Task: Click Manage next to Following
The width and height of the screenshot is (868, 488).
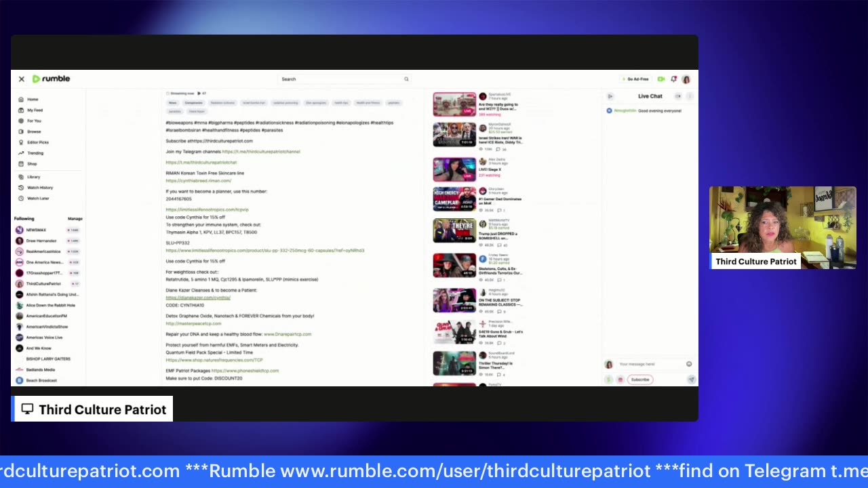Action: pyautogui.click(x=75, y=219)
